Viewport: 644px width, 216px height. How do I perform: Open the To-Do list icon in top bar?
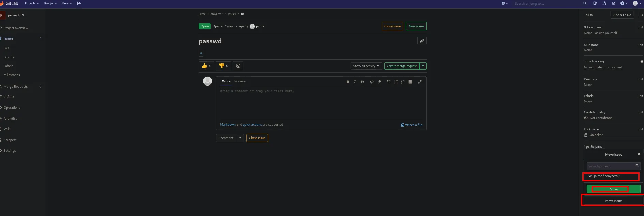point(614,3)
